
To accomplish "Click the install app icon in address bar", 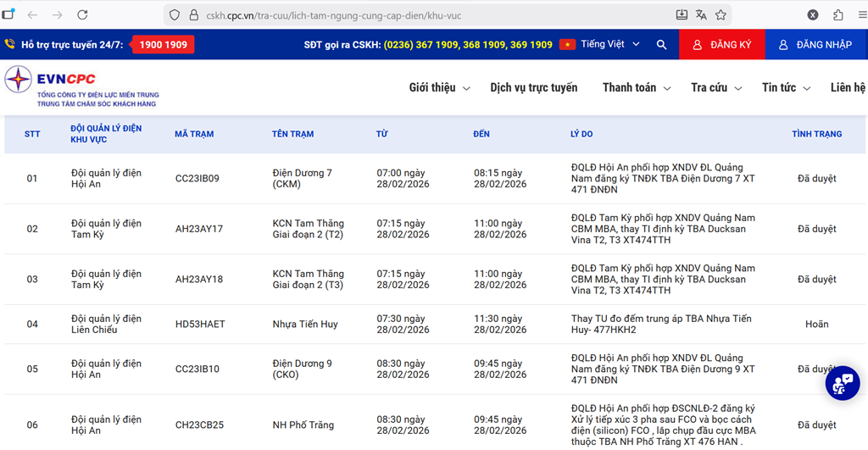I will click(x=682, y=14).
